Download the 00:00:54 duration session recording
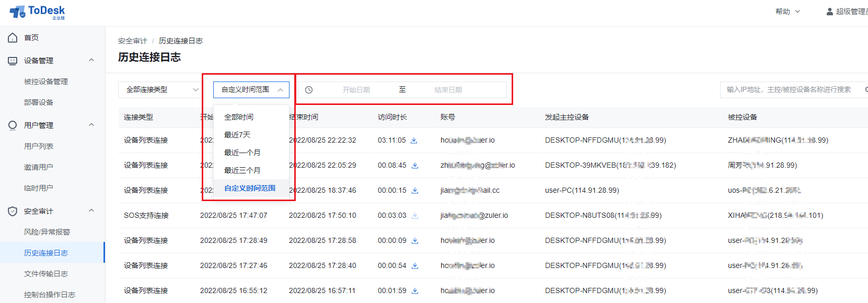 [415, 266]
